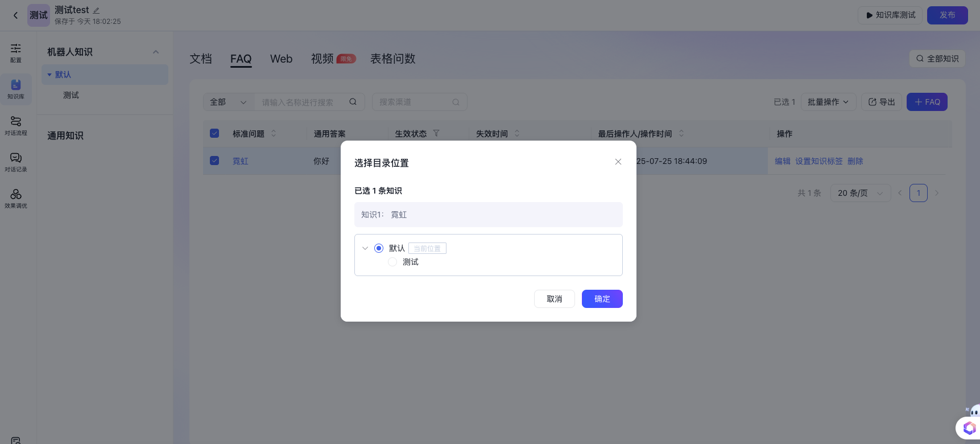Click the 确定 button
The height and width of the screenshot is (444, 980).
click(602, 299)
